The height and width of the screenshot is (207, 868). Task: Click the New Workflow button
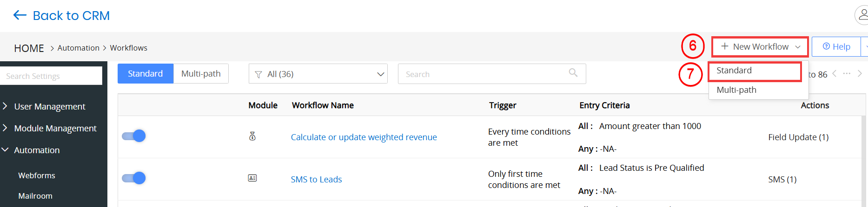(760, 47)
